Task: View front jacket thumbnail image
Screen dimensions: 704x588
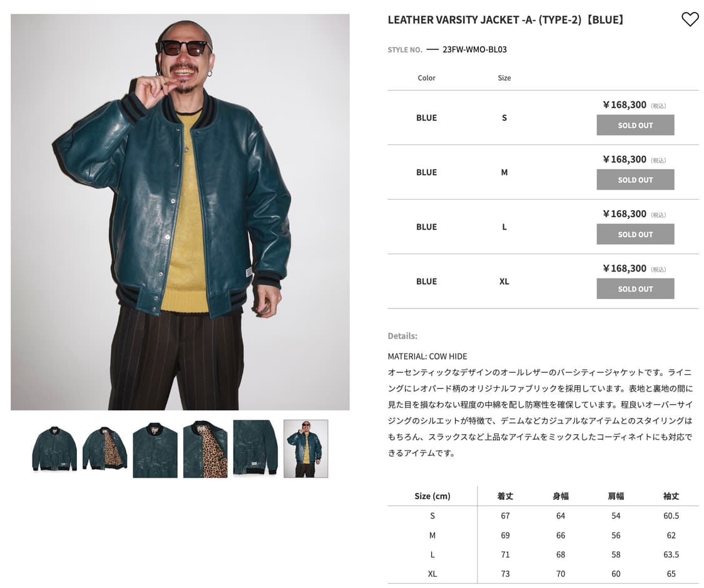Action: (54, 449)
